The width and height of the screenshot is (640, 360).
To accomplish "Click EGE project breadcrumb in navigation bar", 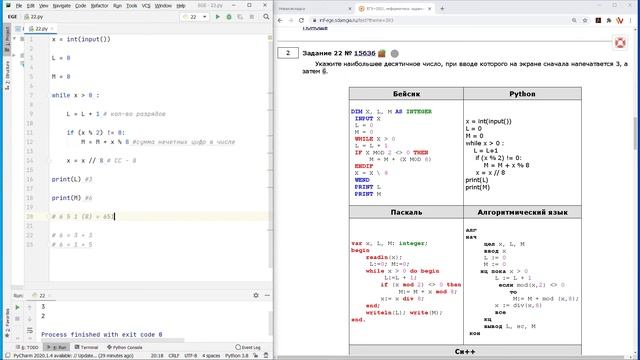I will pos(12,17).
